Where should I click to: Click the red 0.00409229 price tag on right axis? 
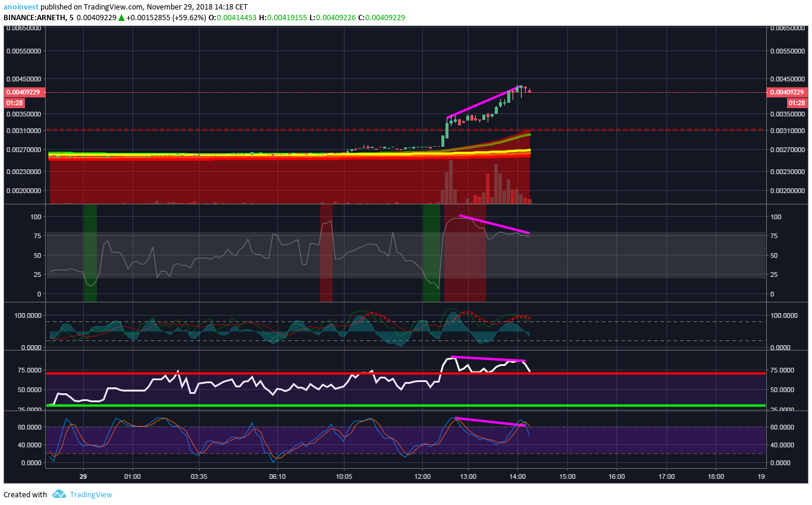tap(787, 92)
